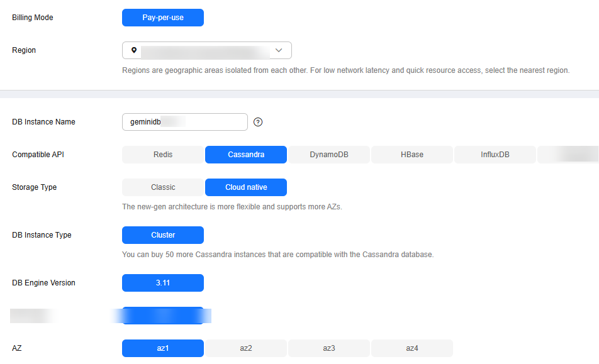Choose the Cluster instance type
The image size is (599, 364).
[x=163, y=235]
